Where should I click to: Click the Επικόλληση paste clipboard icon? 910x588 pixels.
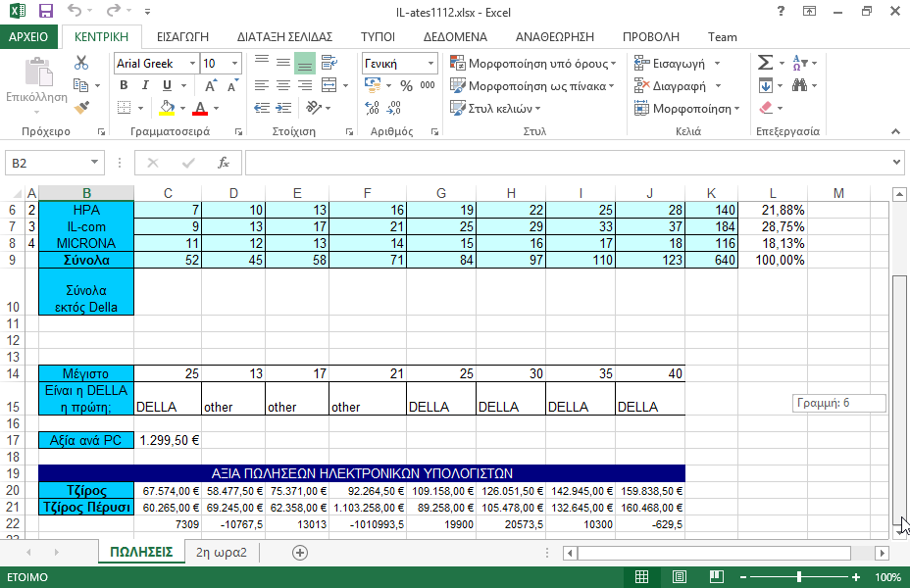tap(38, 73)
